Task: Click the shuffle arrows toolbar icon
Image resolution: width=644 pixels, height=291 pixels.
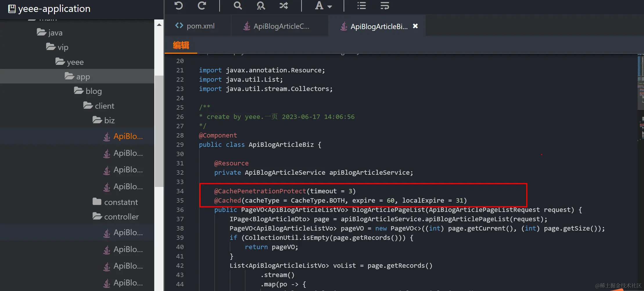Action: point(283,6)
